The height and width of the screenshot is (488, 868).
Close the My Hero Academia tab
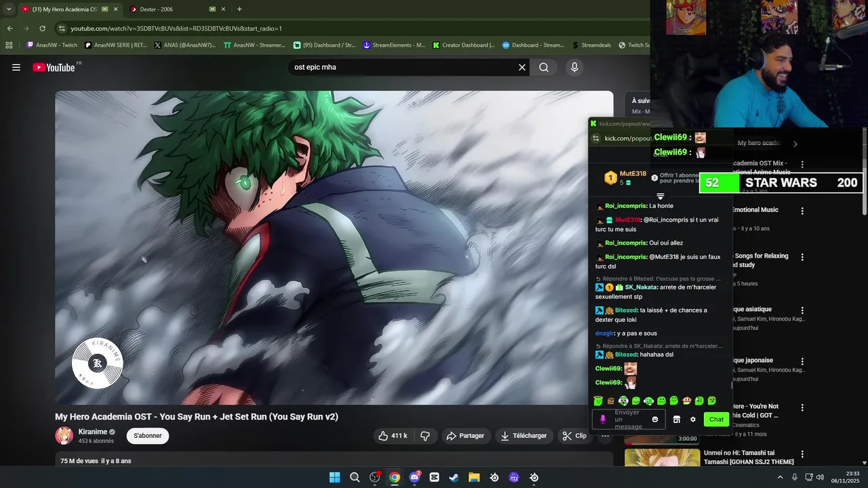[x=115, y=9]
